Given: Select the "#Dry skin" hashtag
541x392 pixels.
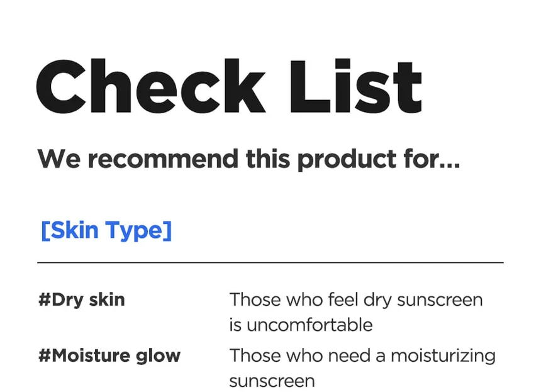Looking at the screenshot, I should click(82, 300).
